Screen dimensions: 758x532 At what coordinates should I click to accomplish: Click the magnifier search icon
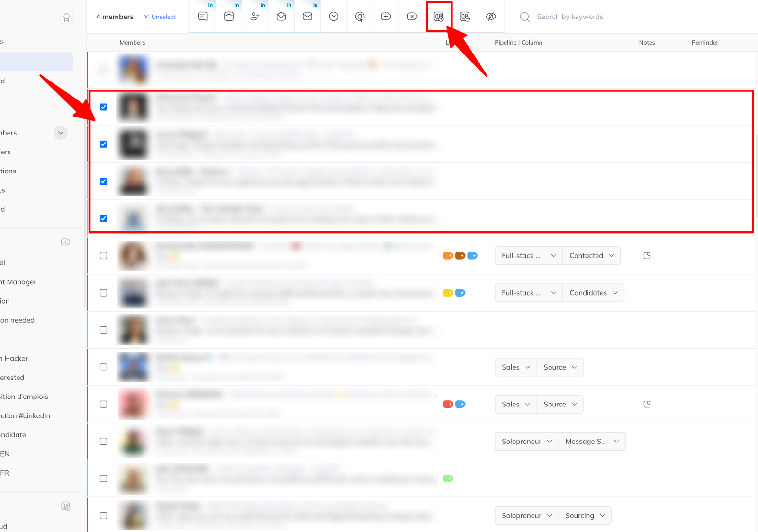click(x=525, y=17)
